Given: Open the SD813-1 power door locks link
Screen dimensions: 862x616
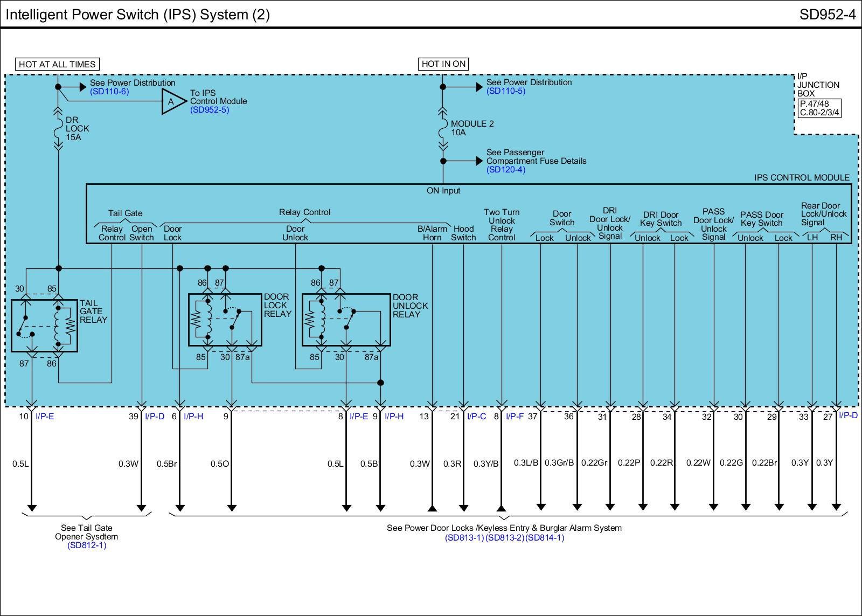Looking at the screenshot, I should tap(464, 538).
